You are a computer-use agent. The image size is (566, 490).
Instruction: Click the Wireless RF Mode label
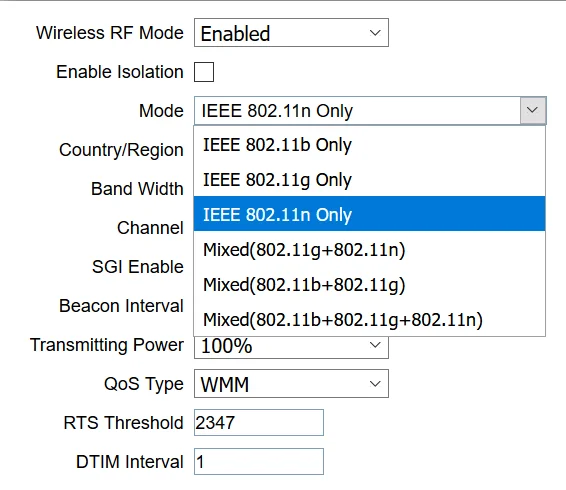[110, 33]
